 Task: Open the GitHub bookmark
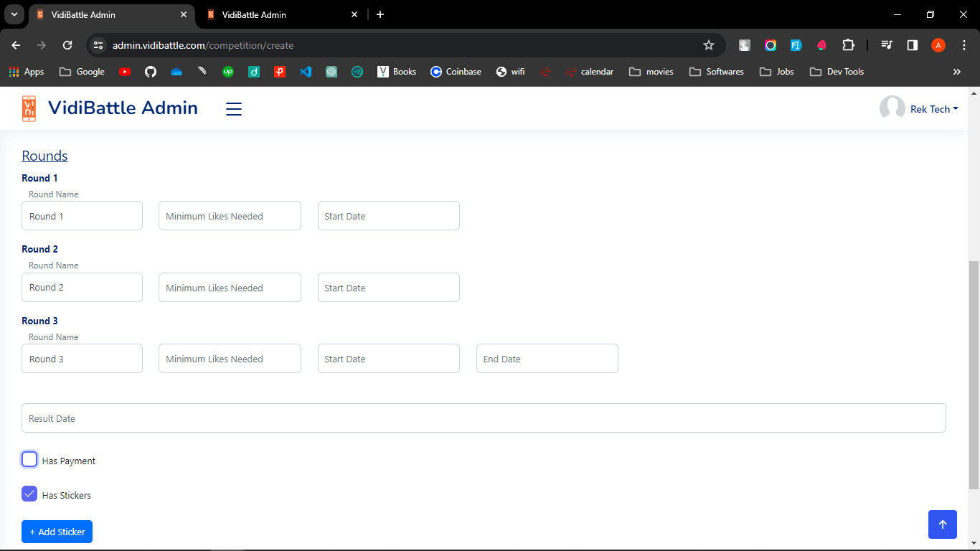151,72
